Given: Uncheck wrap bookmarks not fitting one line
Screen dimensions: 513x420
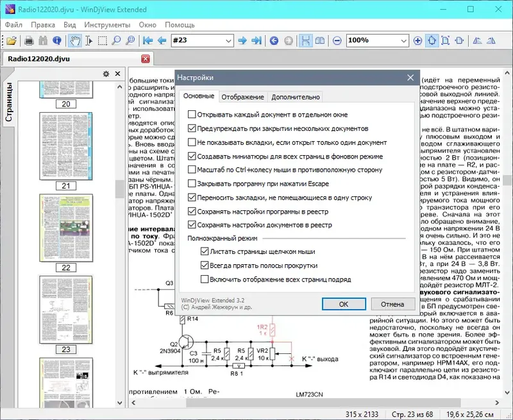Looking at the screenshot, I should point(192,197).
